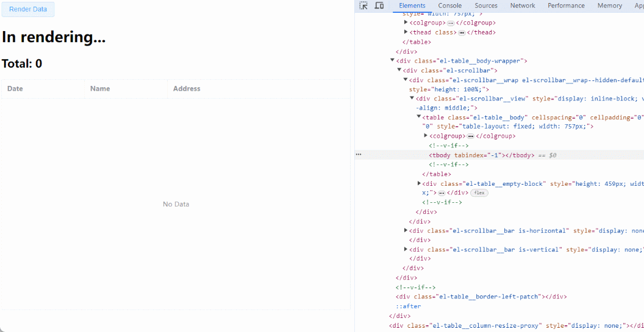Open the Sources tab
This screenshot has width=644, height=332.
[x=486, y=5]
